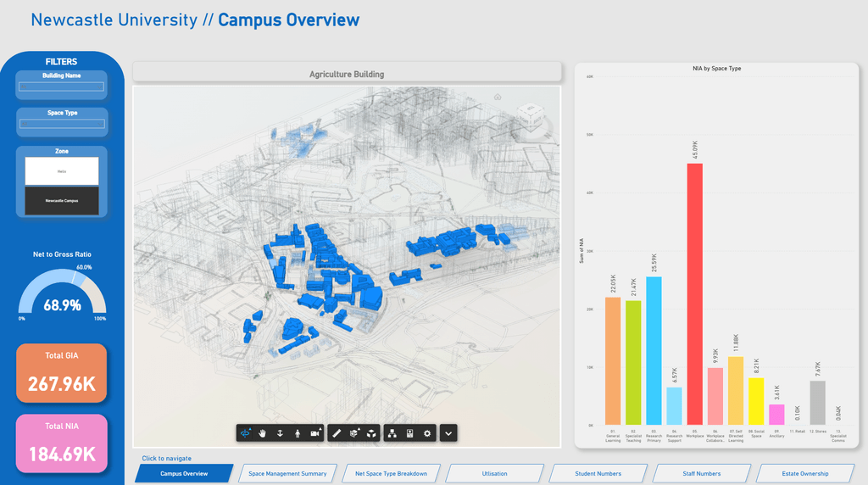Click the Campus Overview page heading

[288, 20]
